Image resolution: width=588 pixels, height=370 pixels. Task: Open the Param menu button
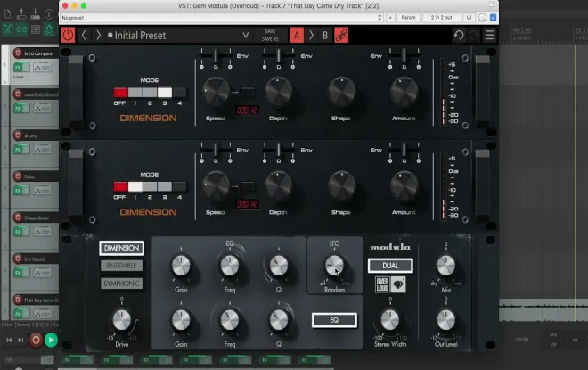408,18
